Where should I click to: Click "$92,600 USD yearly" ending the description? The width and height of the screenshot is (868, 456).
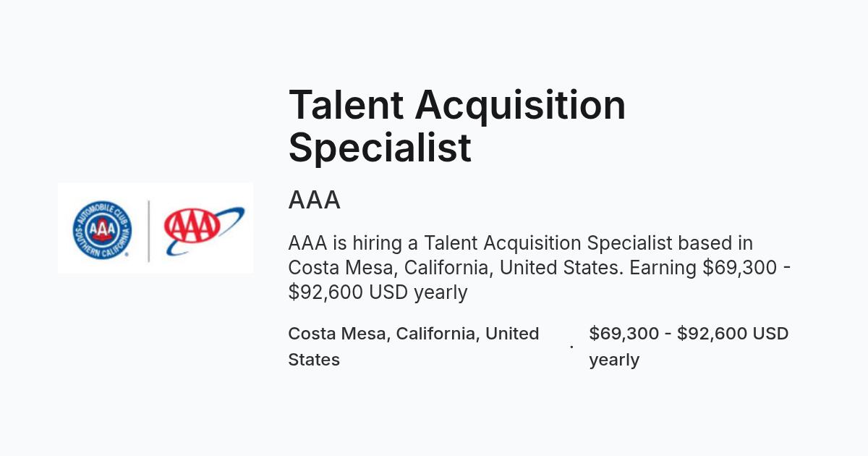[x=378, y=292]
